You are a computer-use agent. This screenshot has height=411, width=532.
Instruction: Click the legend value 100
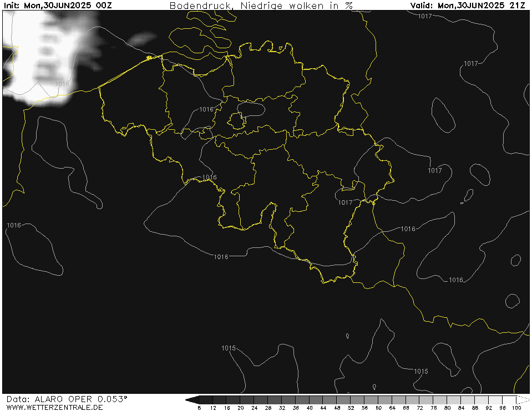(516, 408)
